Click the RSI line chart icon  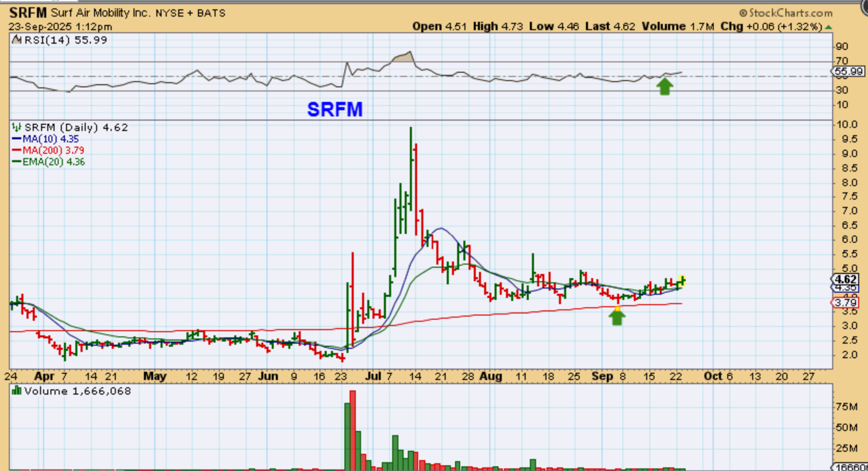click(17, 40)
